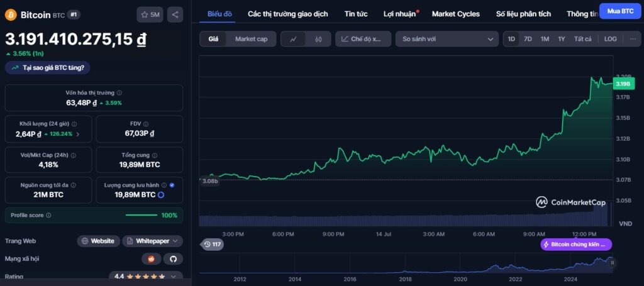This screenshot has width=644, height=286.
Task: Open the GitHub social link
Action: click(173, 259)
